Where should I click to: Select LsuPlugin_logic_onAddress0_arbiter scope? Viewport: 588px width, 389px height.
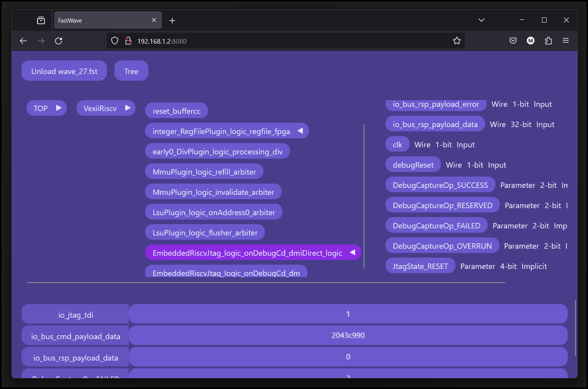[x=214, y=212]
